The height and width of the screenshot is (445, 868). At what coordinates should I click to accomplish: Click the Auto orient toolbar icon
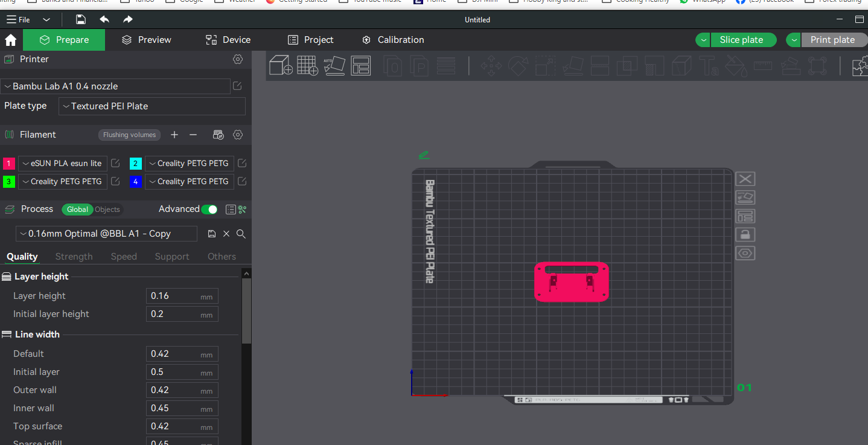coord(334,65)
